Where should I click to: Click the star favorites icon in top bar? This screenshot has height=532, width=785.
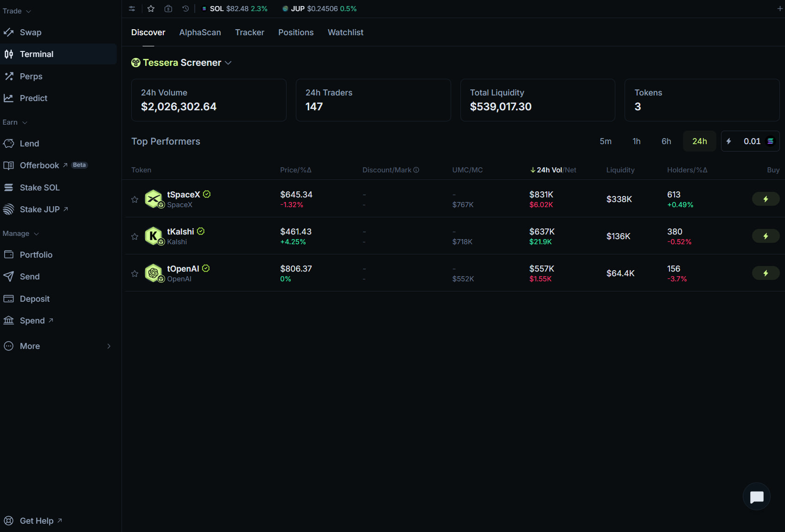click(x=151, y=9)
